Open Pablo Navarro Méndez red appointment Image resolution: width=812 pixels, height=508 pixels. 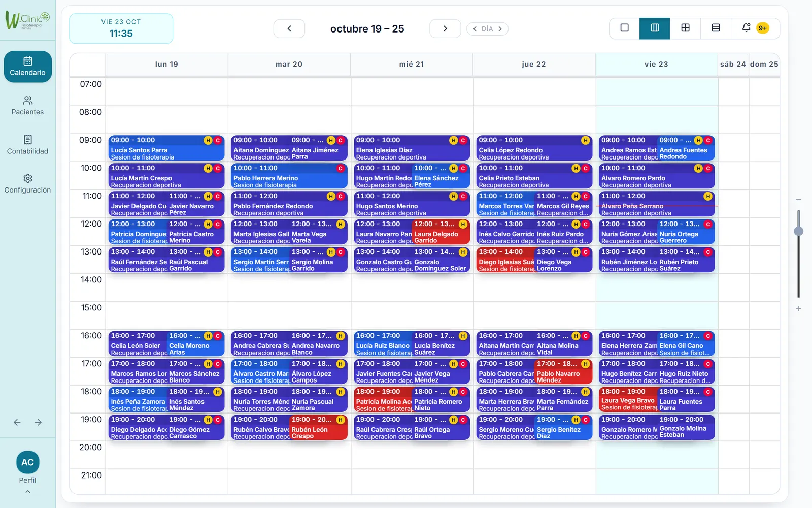pos(563,371)
